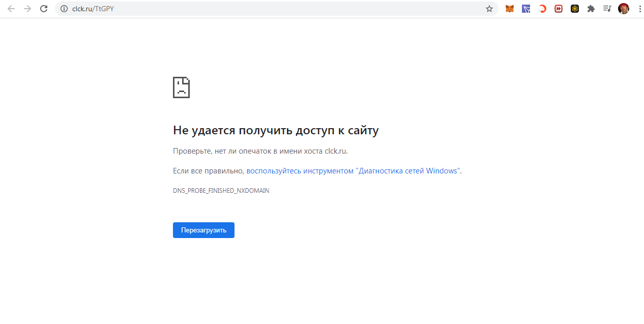644x324 pixels.
Task: Go back to the previous page
Action: (11, 9)
